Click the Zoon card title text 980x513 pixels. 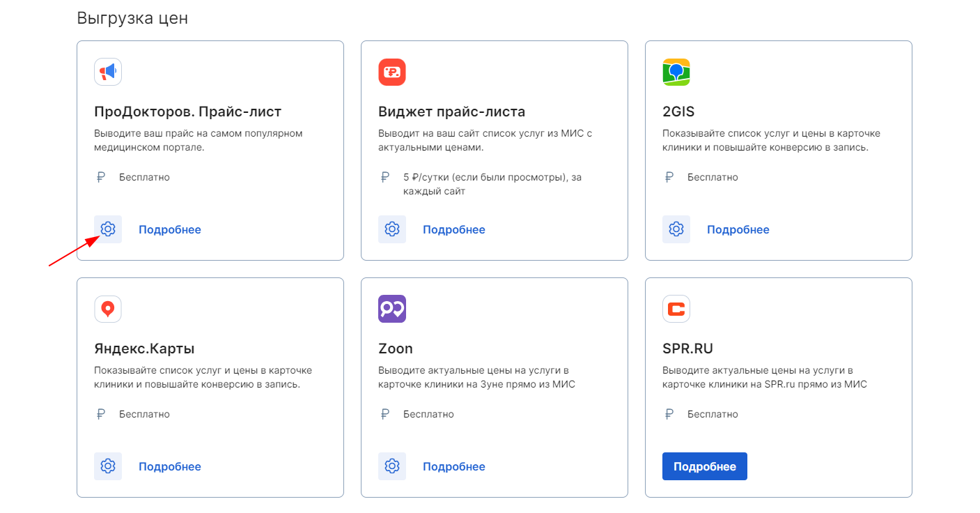[x=396, y=349]
